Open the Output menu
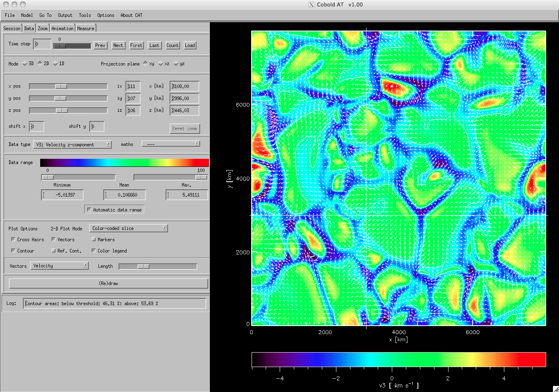This screenshot has height=392, width=559. pyautogui.click(x=65, y=15)
